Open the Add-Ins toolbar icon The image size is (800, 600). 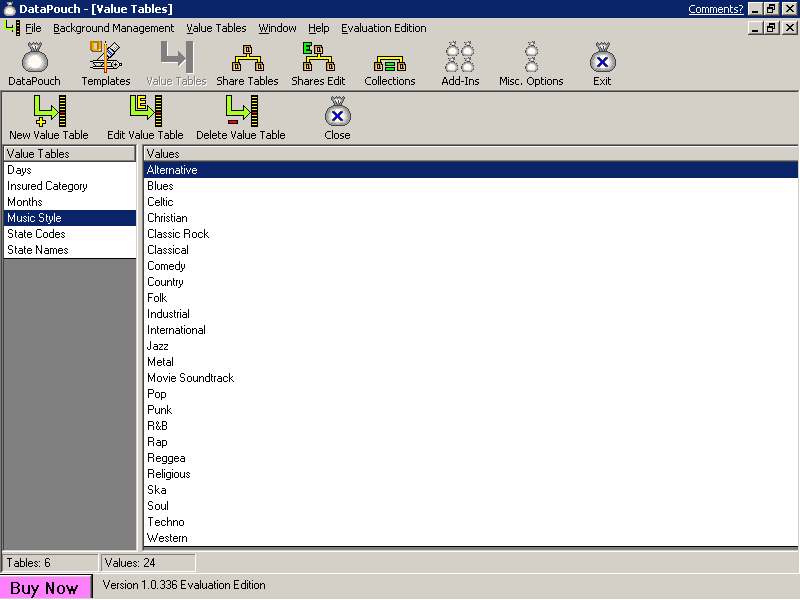point(460,64)
